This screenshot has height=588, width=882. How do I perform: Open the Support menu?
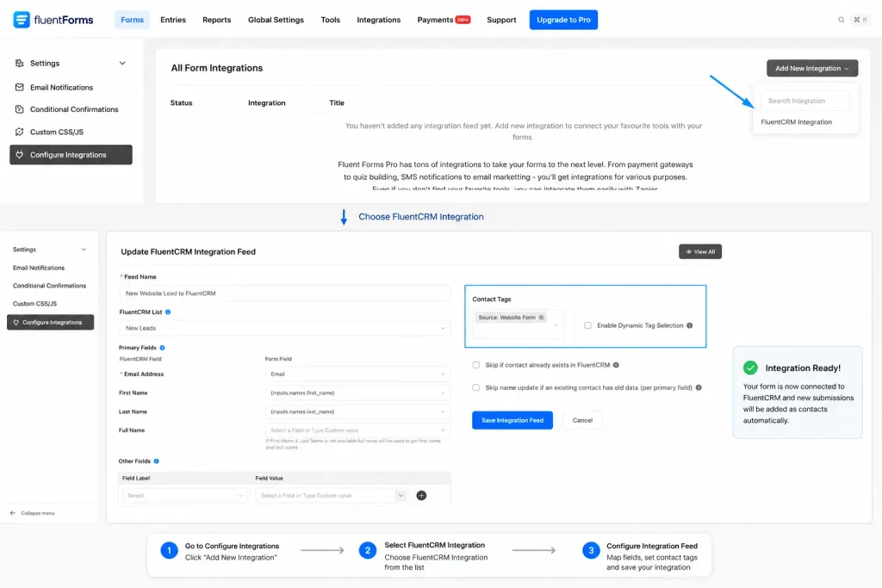tap(501, 20)
